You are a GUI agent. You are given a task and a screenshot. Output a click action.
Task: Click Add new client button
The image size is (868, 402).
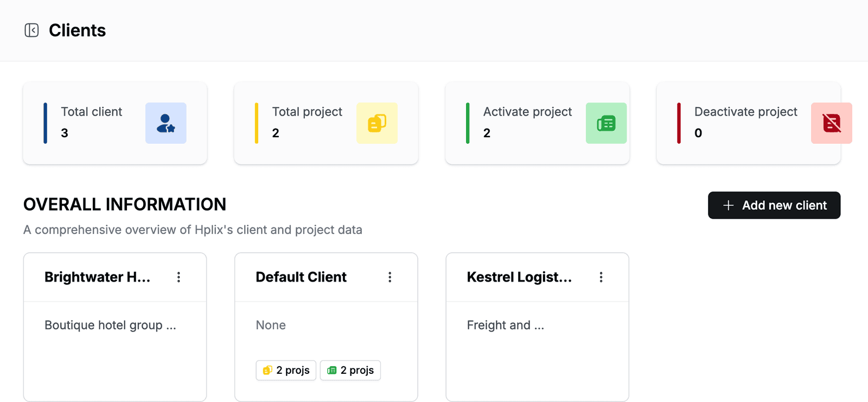[x=774, y=205]
